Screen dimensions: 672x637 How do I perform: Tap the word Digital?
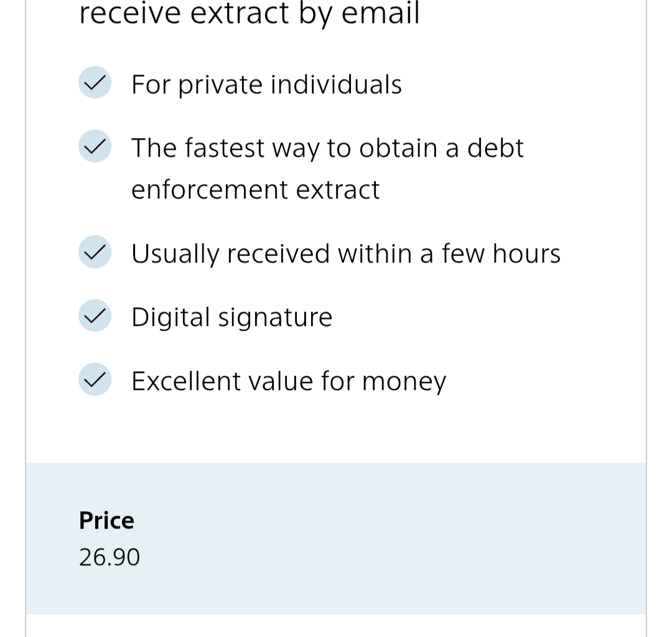tap(170, 317)
